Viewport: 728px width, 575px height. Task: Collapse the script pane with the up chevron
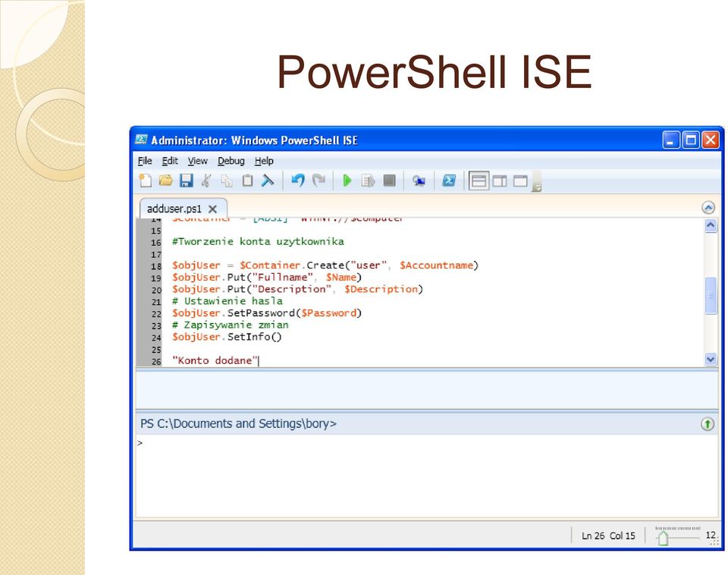(x=708, y=208)
